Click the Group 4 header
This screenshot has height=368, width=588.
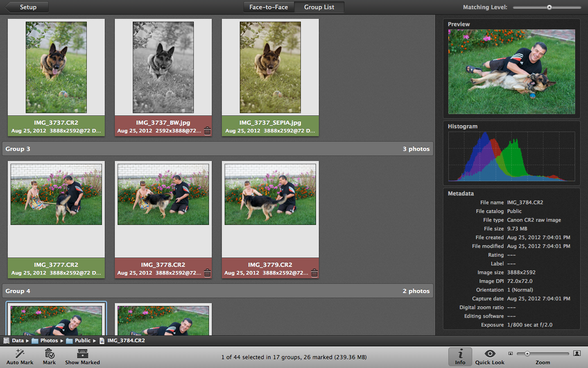[217, 291]
